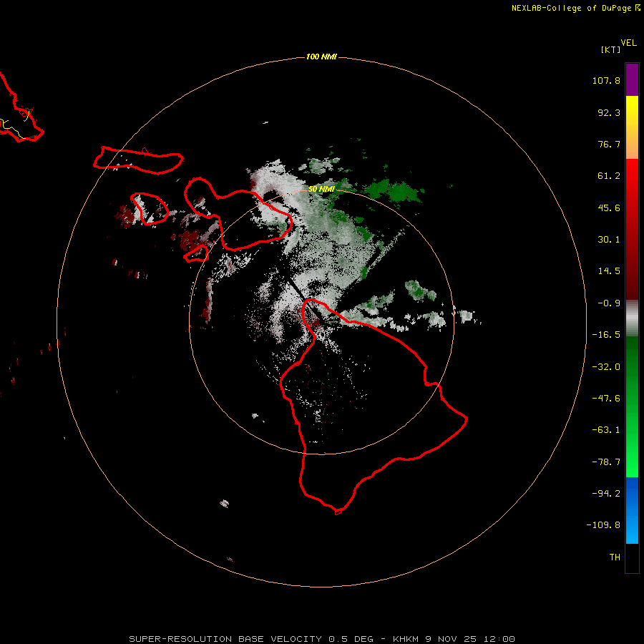Select the -47.6 scale value
The height and width of the screenshot is (644, 644).
point(606,399)
